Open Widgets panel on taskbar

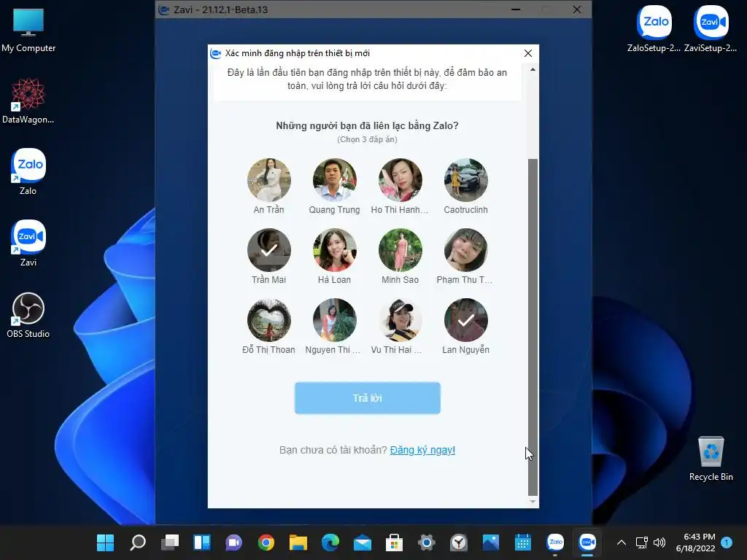click(202, 542)
